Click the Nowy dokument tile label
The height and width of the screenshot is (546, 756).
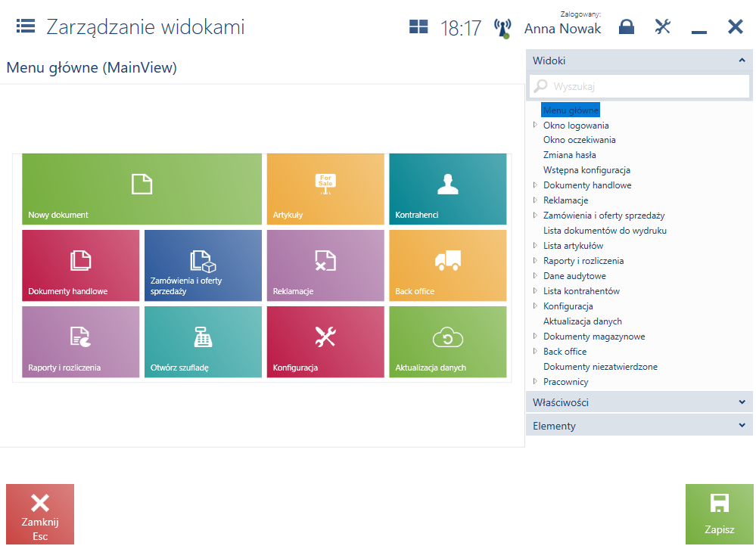click(58, 215)
